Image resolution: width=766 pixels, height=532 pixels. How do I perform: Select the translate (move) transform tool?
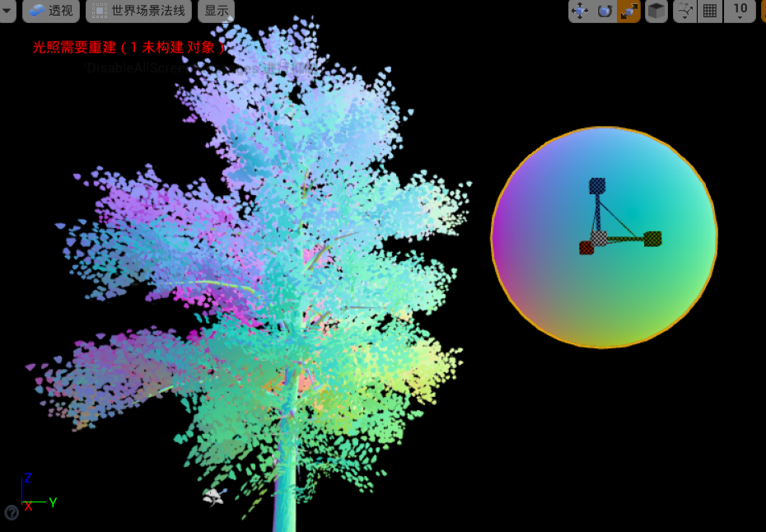click(x=581, y=11)
